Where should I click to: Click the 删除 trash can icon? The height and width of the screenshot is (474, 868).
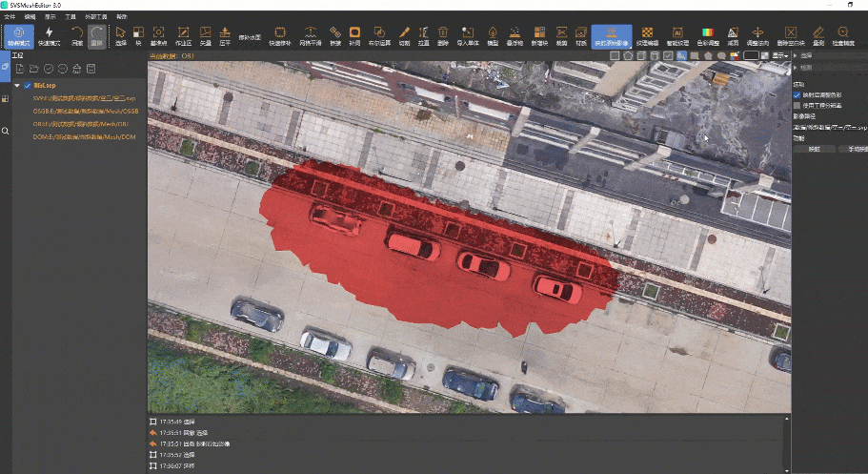(443, 35)
